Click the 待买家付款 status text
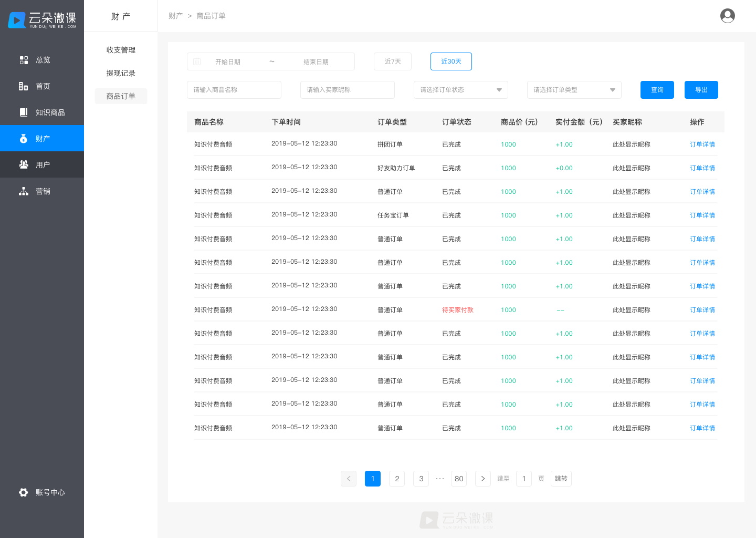Image resolution: width=756 pixels, height=538 pixels. click(x=458, y=310)
